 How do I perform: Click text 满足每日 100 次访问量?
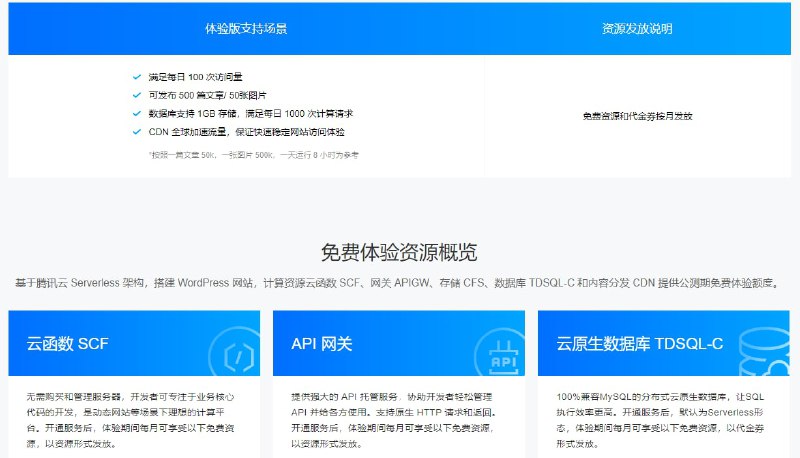click(x=195, y=77)
